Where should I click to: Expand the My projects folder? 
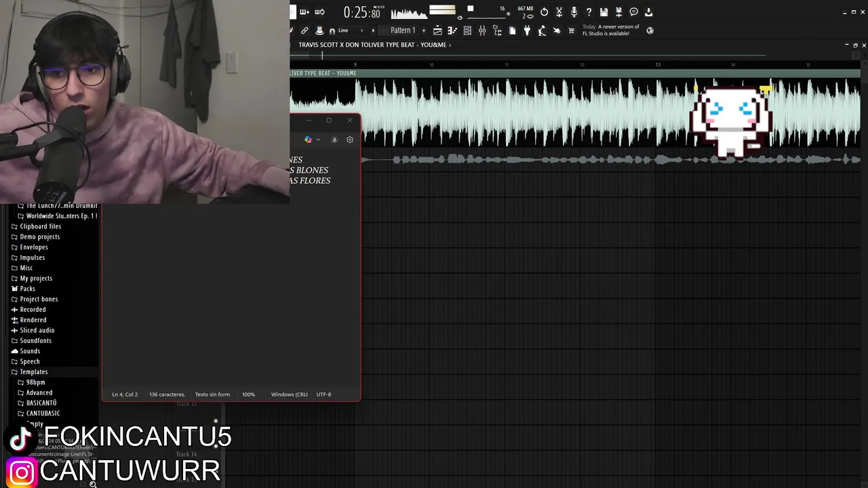coord(31,279)
